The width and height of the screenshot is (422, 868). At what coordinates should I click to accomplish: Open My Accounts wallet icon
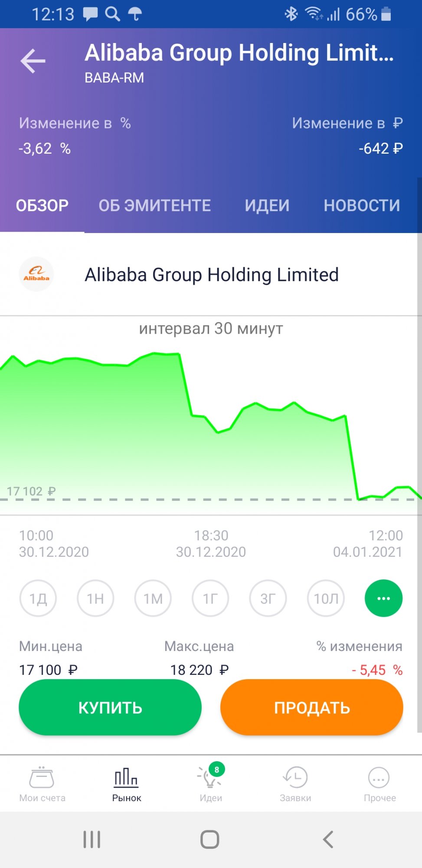pos(42,777)
